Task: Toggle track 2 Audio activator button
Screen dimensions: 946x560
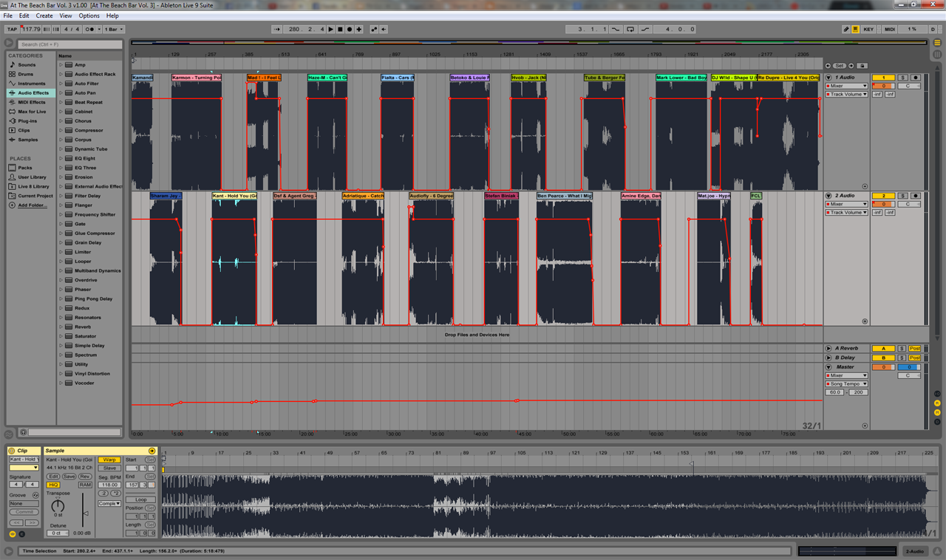Action: (x=883, y=196)
